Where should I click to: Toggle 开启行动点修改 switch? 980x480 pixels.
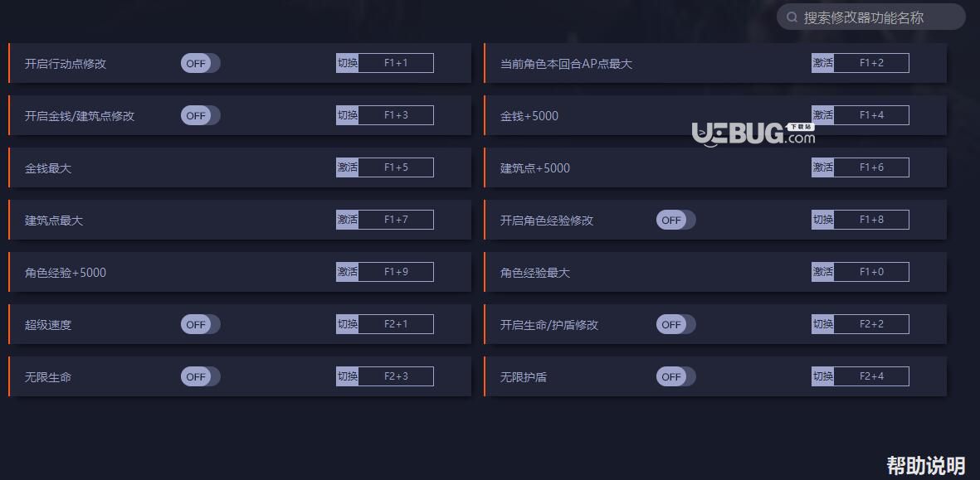tap(201, 63)
